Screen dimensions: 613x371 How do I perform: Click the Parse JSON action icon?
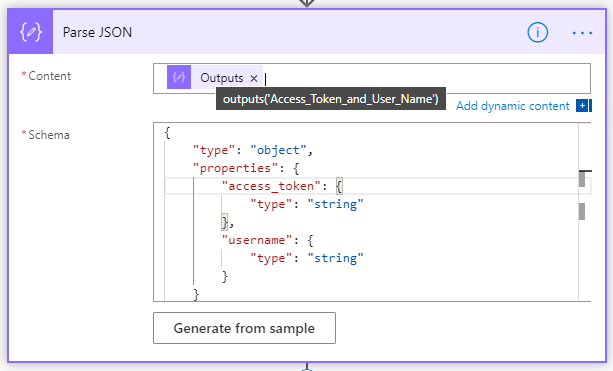[30, 32]
